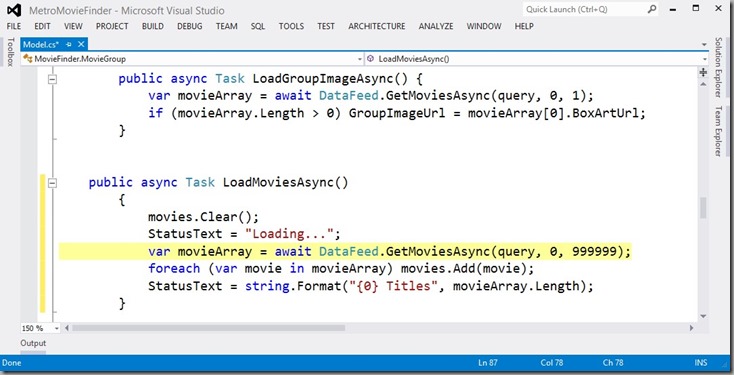The width and height of the screenshot is (734, 375).
Task: Open the BUILD menu
Action: [153, 26]
